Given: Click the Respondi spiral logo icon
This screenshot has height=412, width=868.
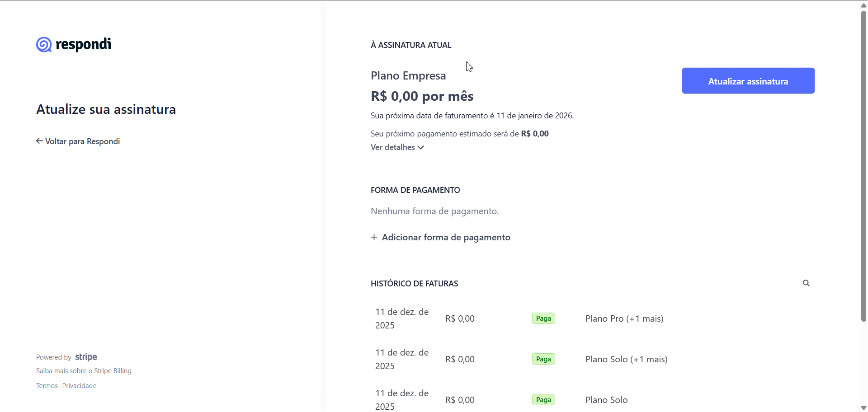Looking at the screenshot, I should [44, 45].
